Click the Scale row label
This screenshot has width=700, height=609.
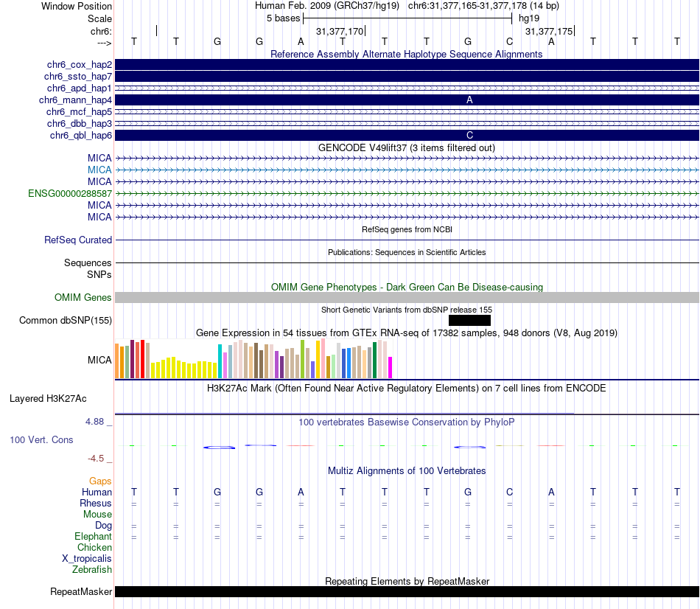coord(99,18)
